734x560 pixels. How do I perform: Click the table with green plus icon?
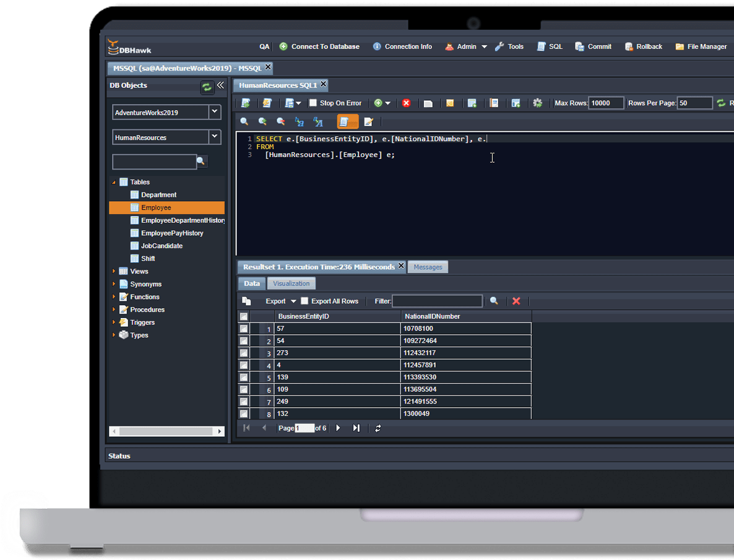click(472, 103)
